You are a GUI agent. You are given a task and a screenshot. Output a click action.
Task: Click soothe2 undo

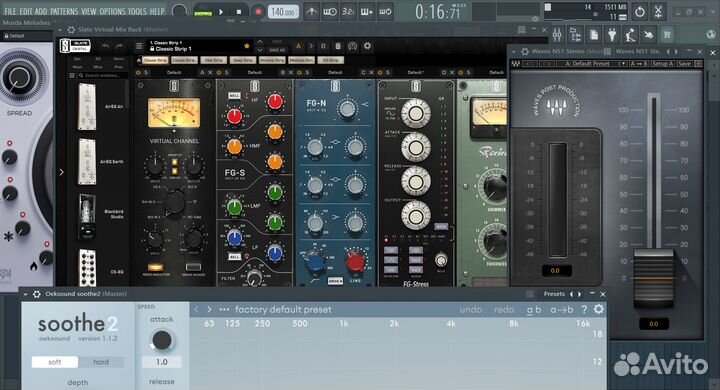(x=471, y=310)
